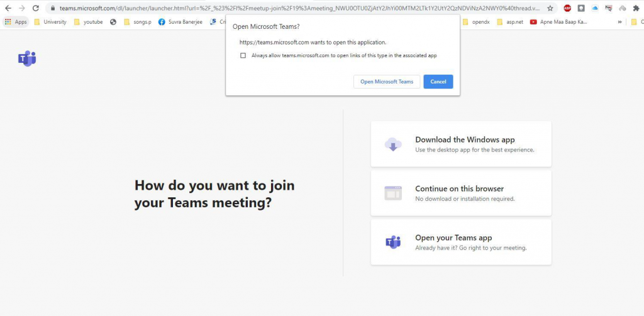This screenshot has height=316, width=644.
Task: Click the Suvra Banerjee Facebook bookmark
Action: 178,22
